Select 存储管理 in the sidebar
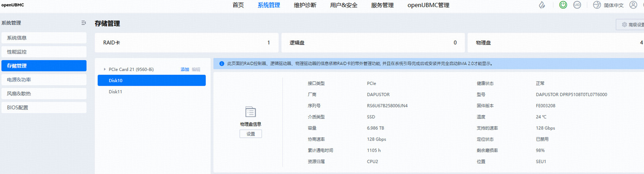This screenshot has height=174, width=644. 44,66
